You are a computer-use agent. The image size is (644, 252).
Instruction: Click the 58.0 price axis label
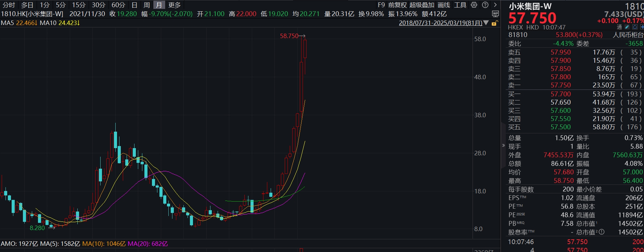(x=480, y=39)
